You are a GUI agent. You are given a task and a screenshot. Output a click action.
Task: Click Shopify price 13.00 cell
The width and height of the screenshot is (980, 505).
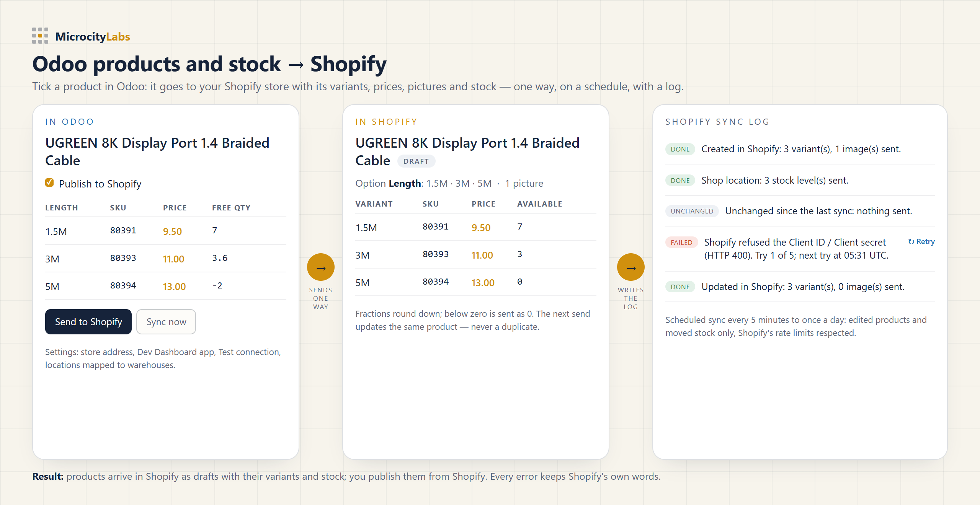point(483,282)
